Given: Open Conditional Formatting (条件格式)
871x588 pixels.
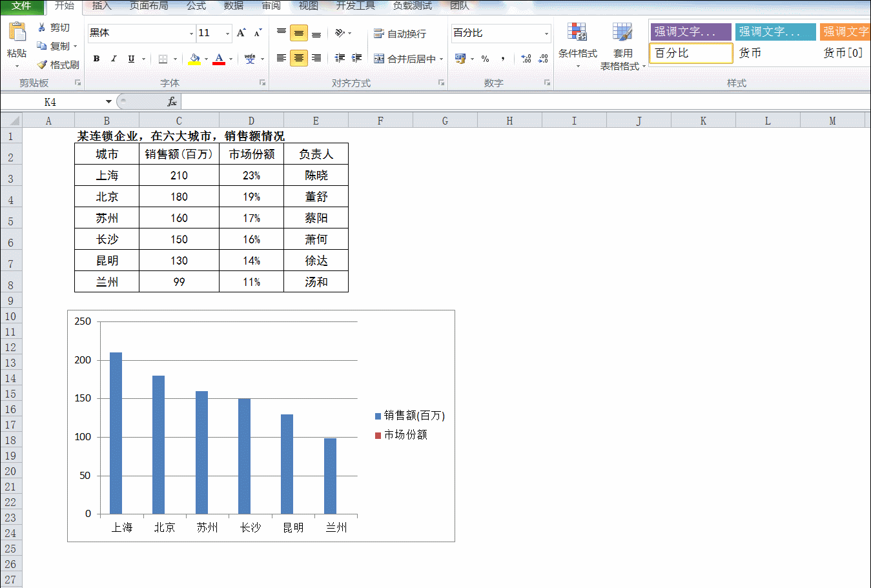Looking at the screenshot, I should point(578,45).
